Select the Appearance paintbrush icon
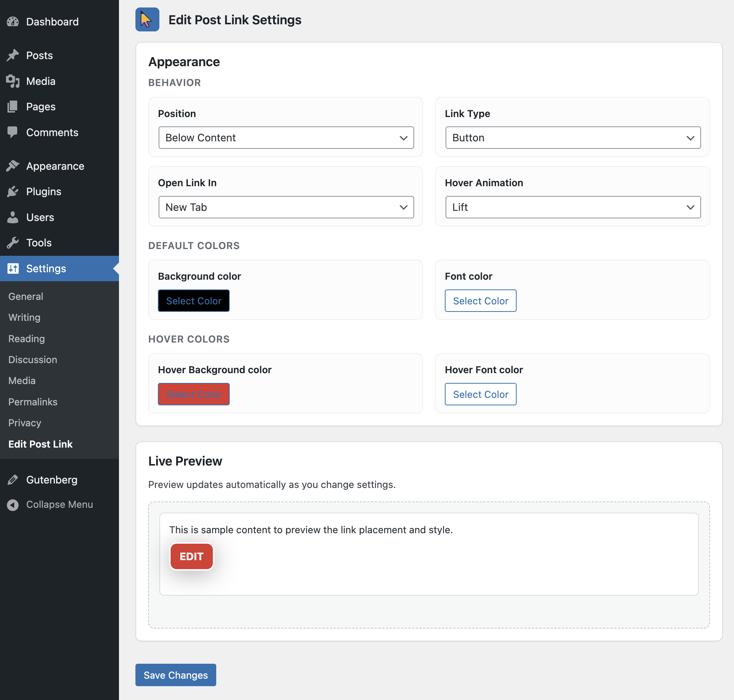This screenshot has height=700, width=734. pyautogui.click(x=13, y=166)
